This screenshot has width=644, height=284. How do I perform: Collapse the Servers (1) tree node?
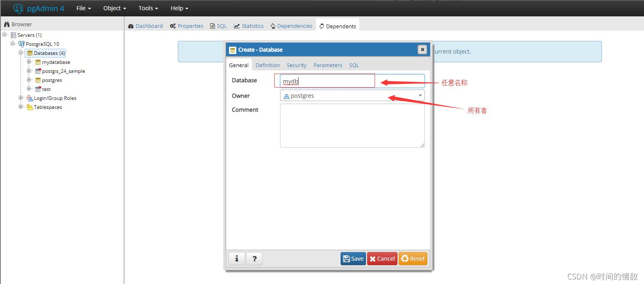click(x=4, y=34)
